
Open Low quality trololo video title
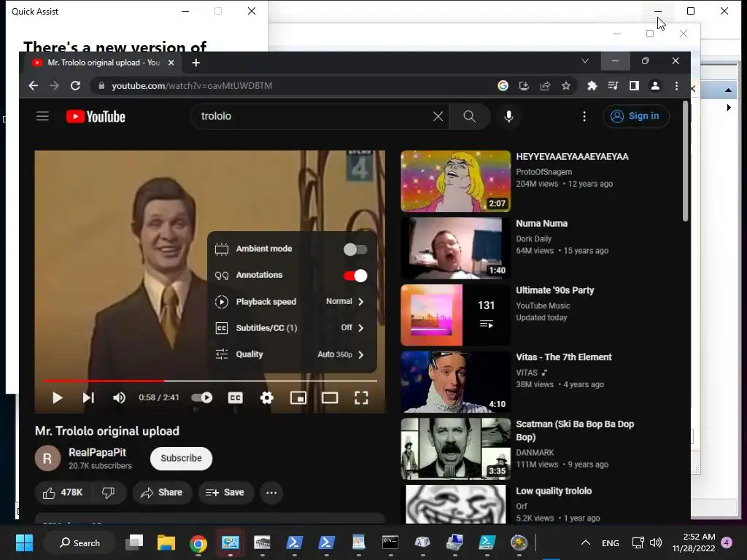(x=554, y=491)
